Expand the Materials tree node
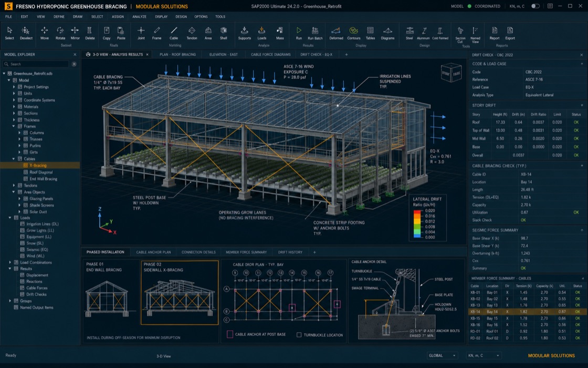 pyautogui.click(x=14, y=107)
